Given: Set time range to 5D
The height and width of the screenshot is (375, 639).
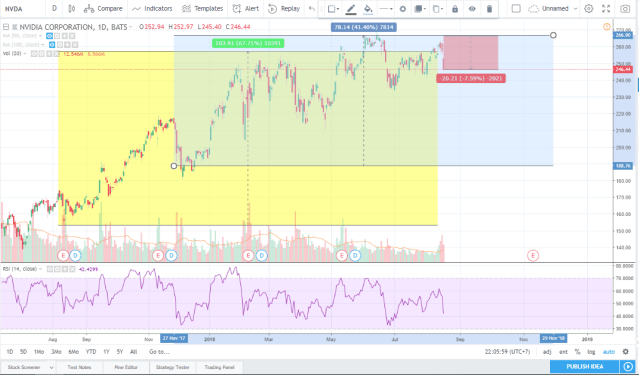Looking at the screenshot, I should [x=23, y=351].
